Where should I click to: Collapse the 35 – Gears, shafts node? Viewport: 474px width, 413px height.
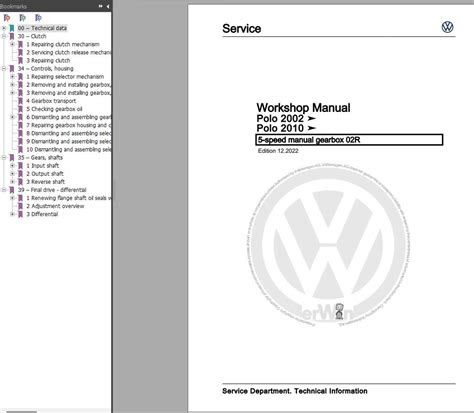coord(4,158)
